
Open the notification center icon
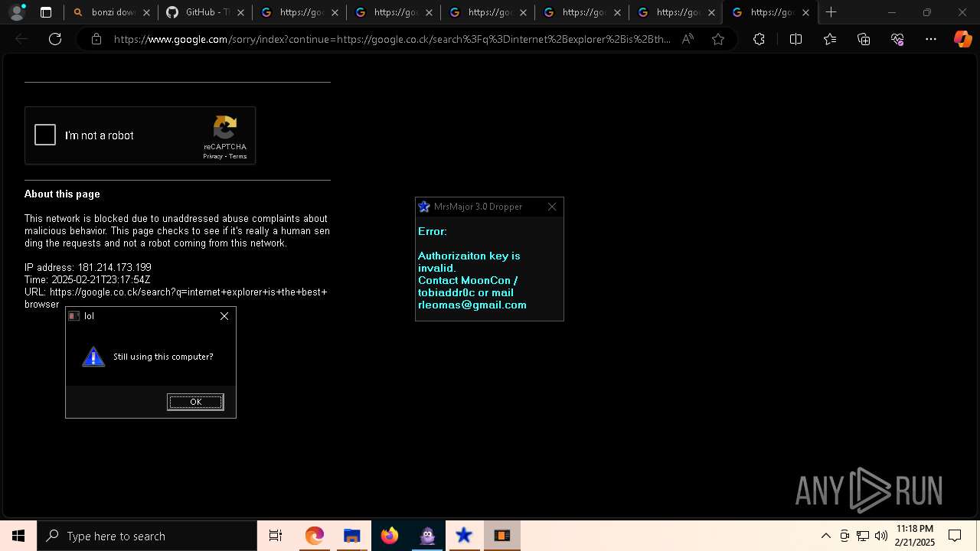(955, 536)
